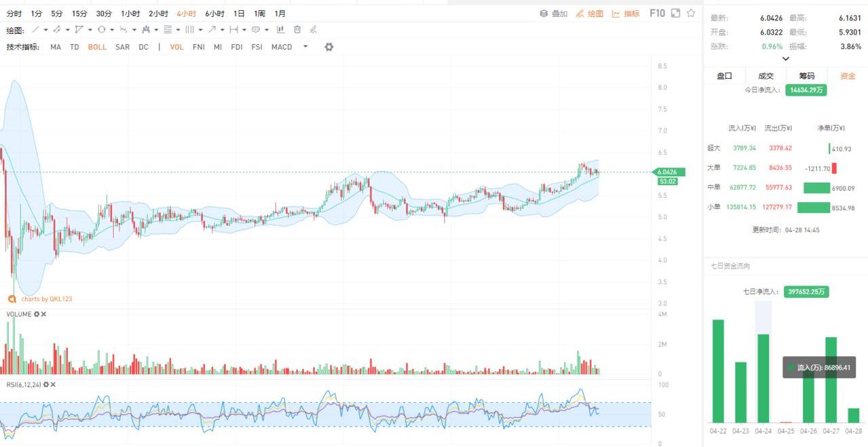
Task: Open the arrow tool dropdown arrow
Action: [222, 30]
